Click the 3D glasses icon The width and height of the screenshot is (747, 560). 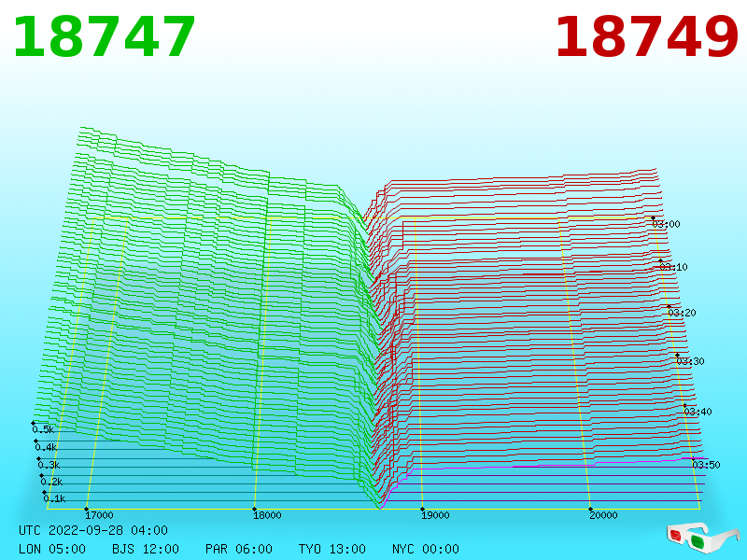(705, 537)
